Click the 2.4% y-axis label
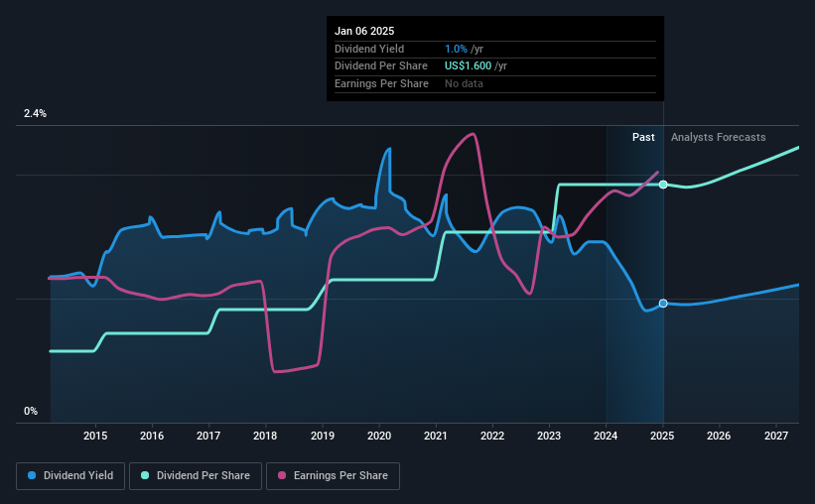815x504 pixels. click(x=35, y=113)
